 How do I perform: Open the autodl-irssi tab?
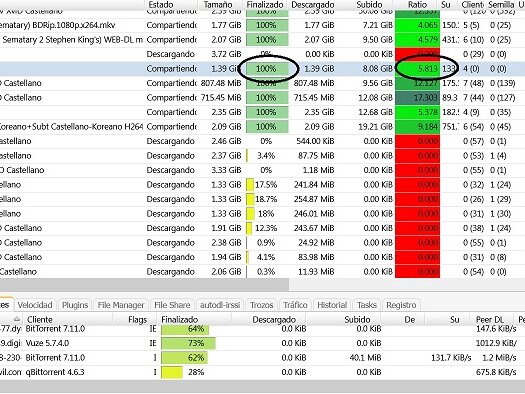220,305
